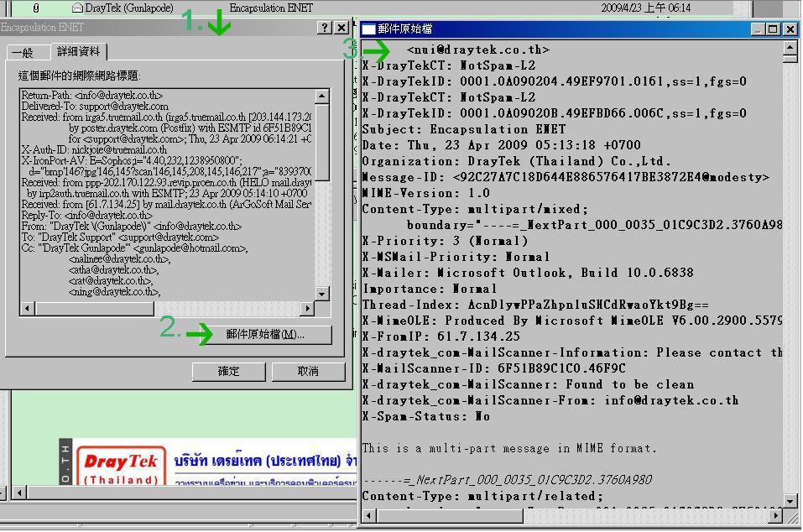Click down arrow of headers box scrollbar

(x=321, y=294)
